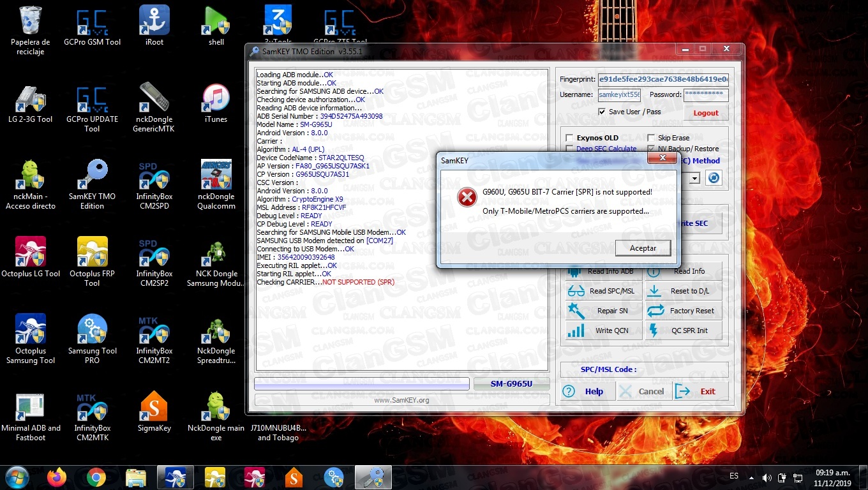Image resolution: width=868 pixels, height=490 pixels.
Task: Select the nckDongle GenericMTK desktop icon
Action: coord(154,108)
